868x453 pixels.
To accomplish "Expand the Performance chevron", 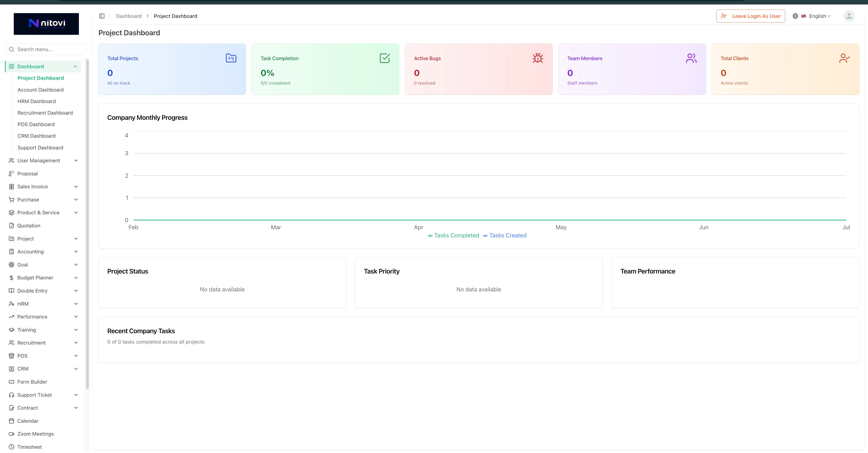I will 76,317.
